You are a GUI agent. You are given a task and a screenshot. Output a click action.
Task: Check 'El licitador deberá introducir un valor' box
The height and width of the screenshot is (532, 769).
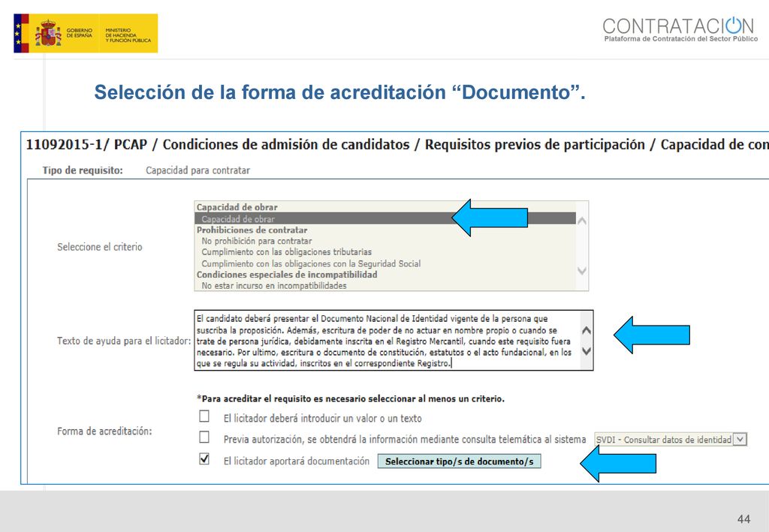pos(204,416)
